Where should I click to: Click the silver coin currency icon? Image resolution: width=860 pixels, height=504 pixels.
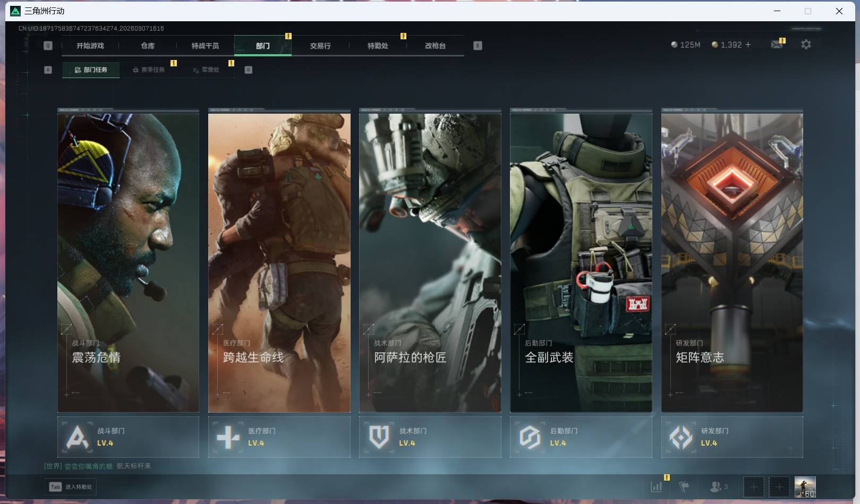click(x=674, y=45)
